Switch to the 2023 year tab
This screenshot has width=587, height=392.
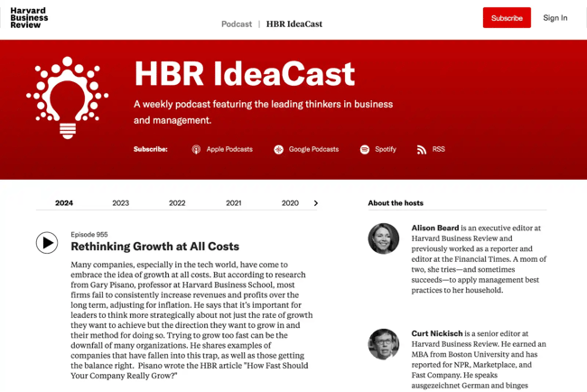[x=120, y=203]
